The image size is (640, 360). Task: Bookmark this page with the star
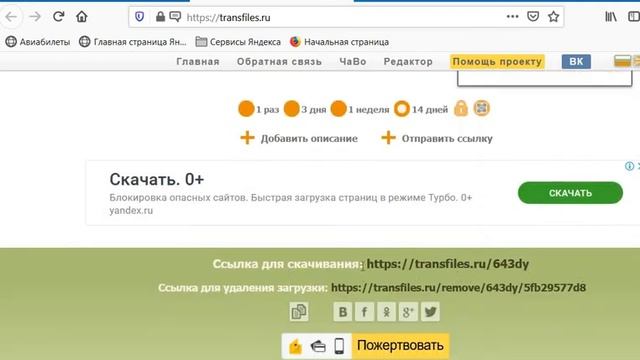pyautogui.click(x=553, y=17)
